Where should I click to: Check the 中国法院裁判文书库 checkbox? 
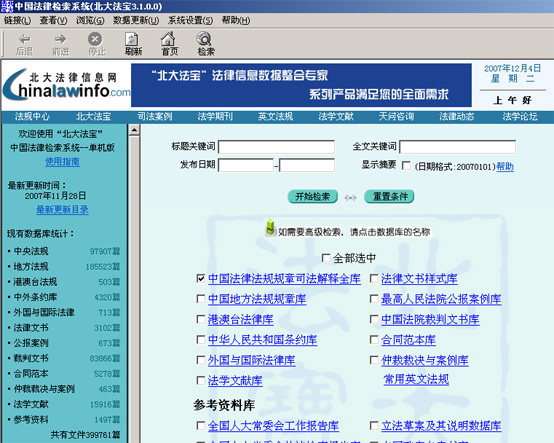[x=374, y=319]
